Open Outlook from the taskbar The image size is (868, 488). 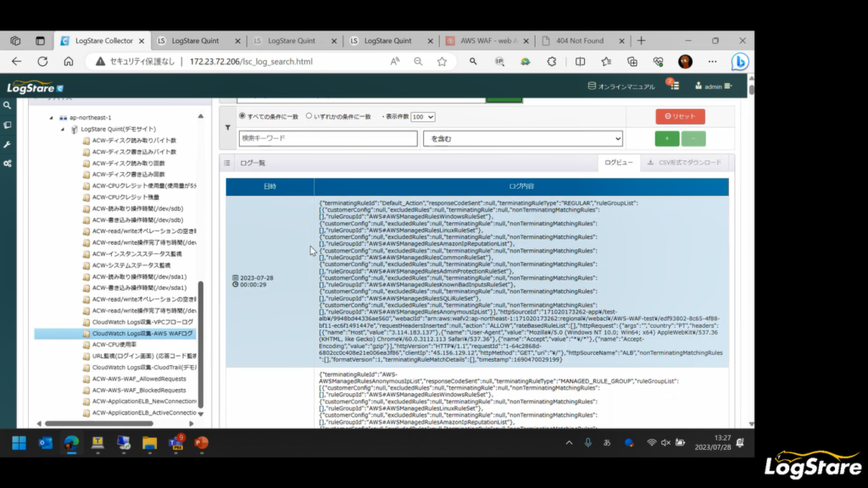tap(46, 442)
